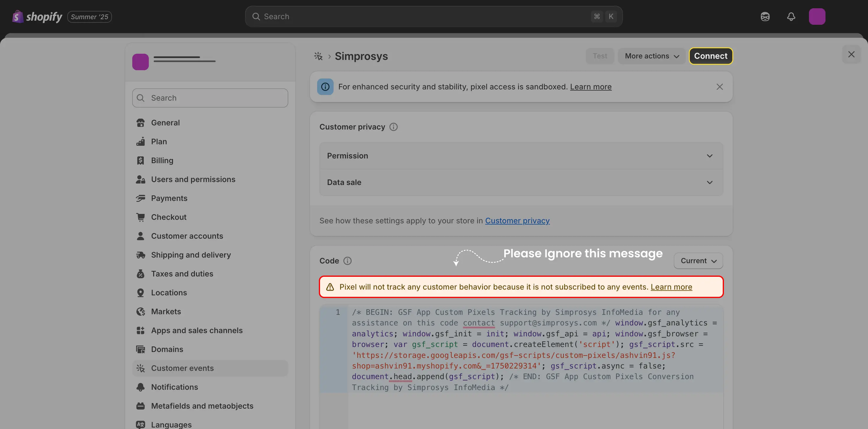Open Locations settings
Screen dimensions: 868x429
pos(210,293)
